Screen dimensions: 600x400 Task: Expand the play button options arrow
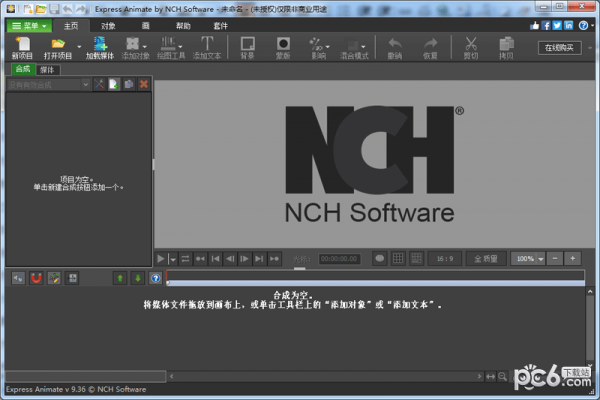point(173,259)
